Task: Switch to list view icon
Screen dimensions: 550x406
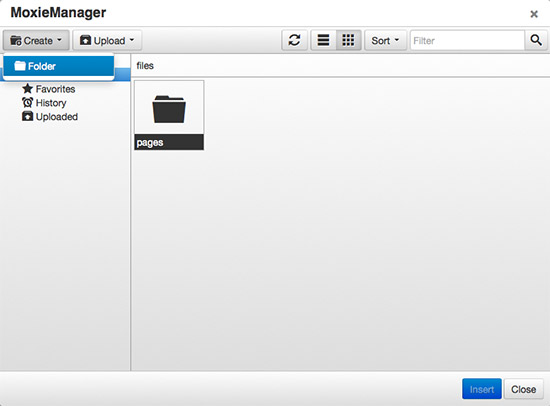Action: click(323, 40)
